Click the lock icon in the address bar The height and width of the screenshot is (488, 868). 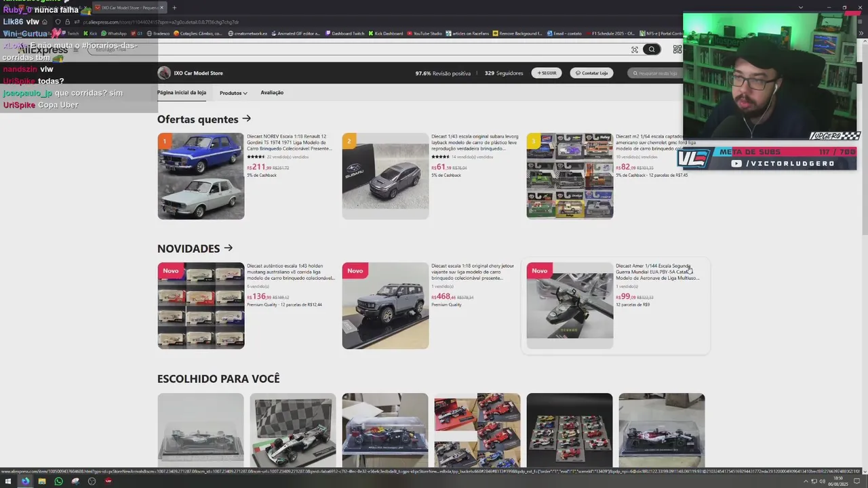coord(67,22)
